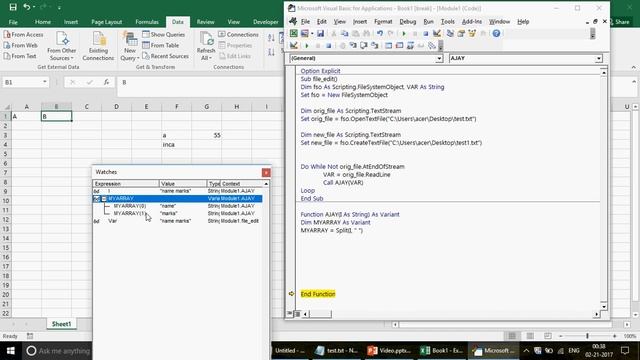640x360 pixels.
Task: Open the New Query dropdown
Action: click(130, 47)
